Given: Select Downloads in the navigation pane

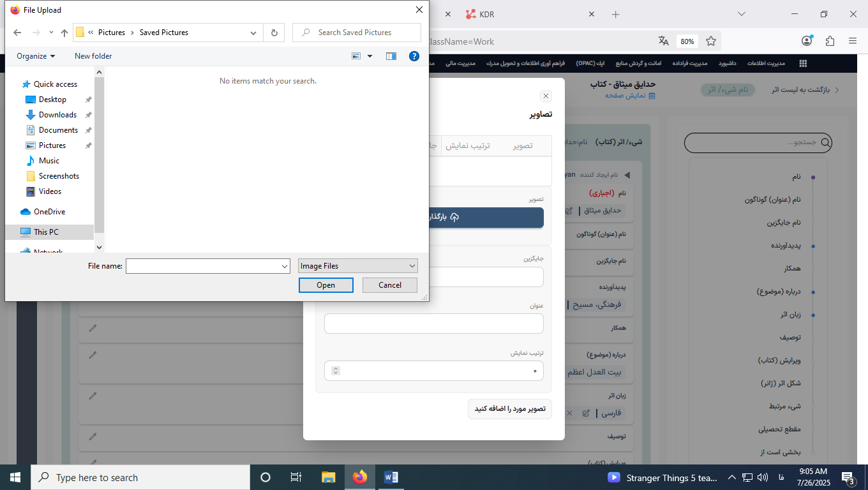Looking at the screenshot, I should (x=57, y=115).
